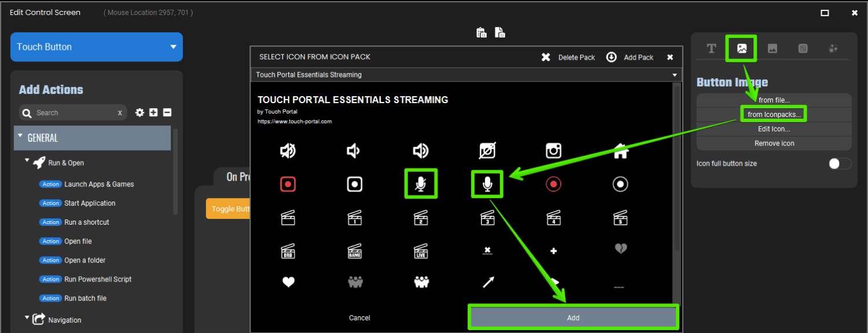Collapse all action categories with minus icon
Screen dimensions: 868x333
tap(167, 112)
